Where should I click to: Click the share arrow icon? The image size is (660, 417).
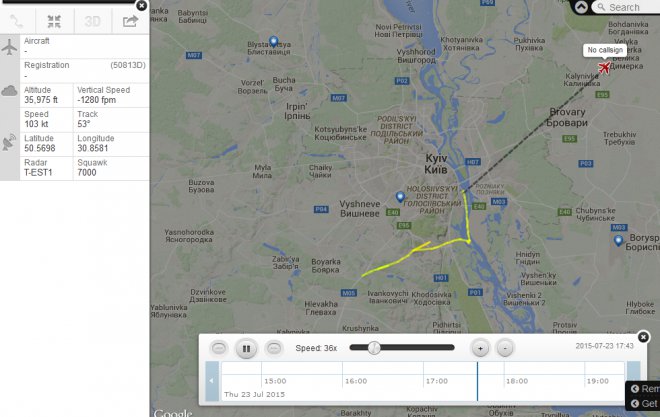[x=130, y=21]
